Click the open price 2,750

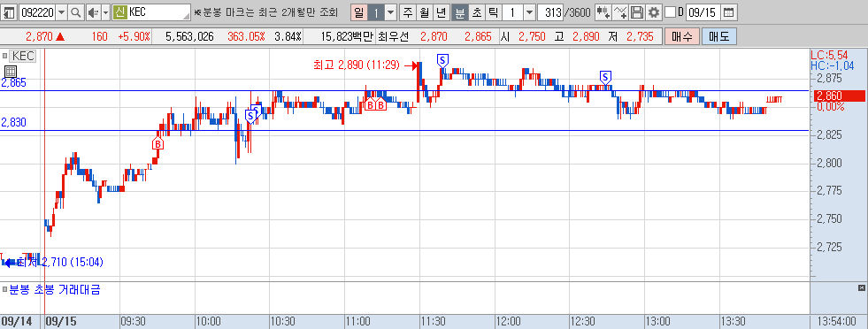click(x=532, y=36)
